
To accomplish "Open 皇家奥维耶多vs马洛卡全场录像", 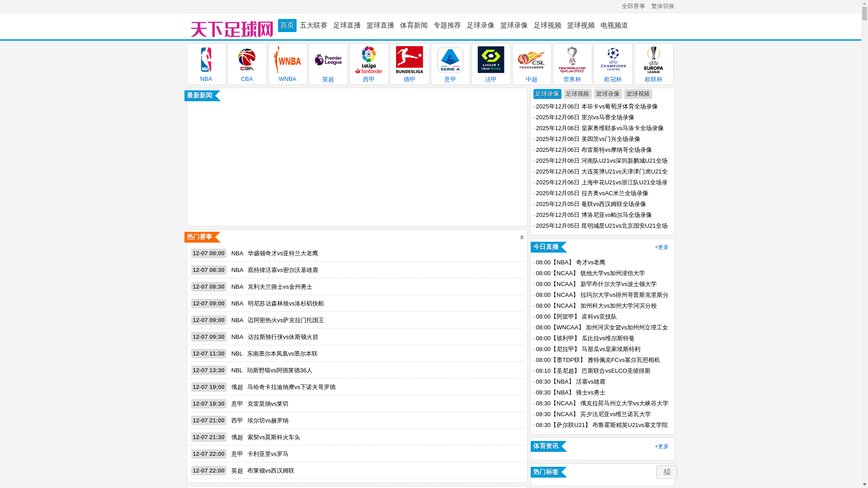I will click(x=599, y=128).
